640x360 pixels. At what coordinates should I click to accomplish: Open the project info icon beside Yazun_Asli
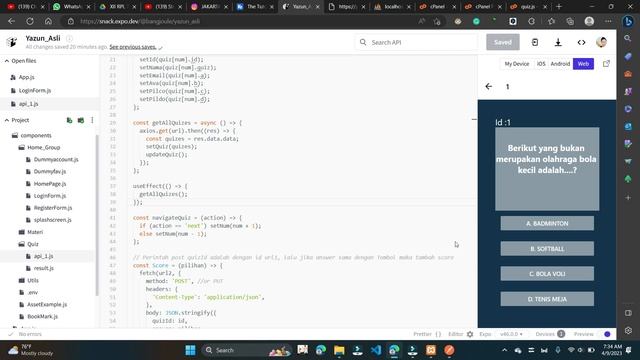pos(69,38)
